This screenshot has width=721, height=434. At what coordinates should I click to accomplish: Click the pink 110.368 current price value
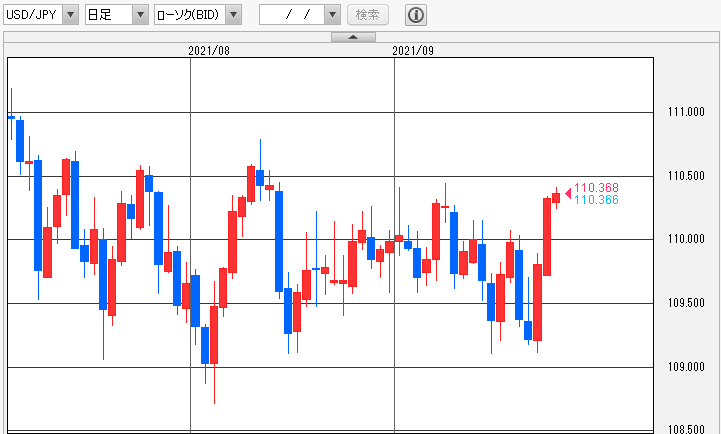pyautogui.click(x=596, y=188)
